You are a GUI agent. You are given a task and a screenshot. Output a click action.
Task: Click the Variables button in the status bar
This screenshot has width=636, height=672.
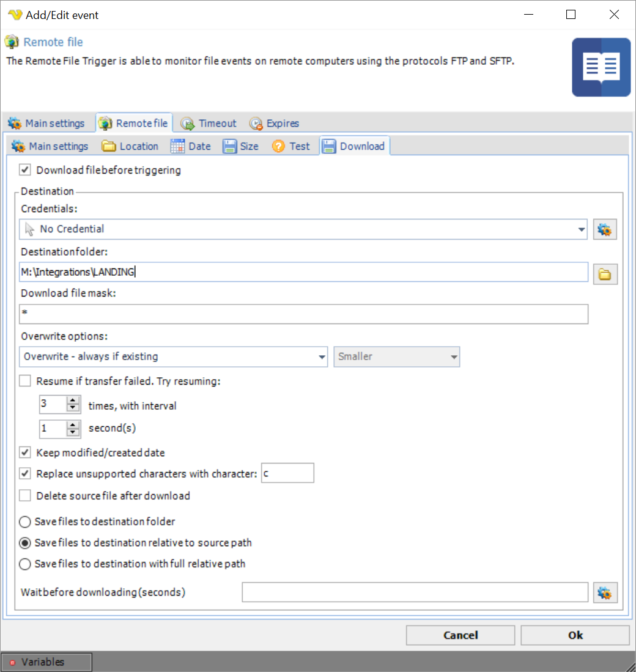[x=46, y=662]
